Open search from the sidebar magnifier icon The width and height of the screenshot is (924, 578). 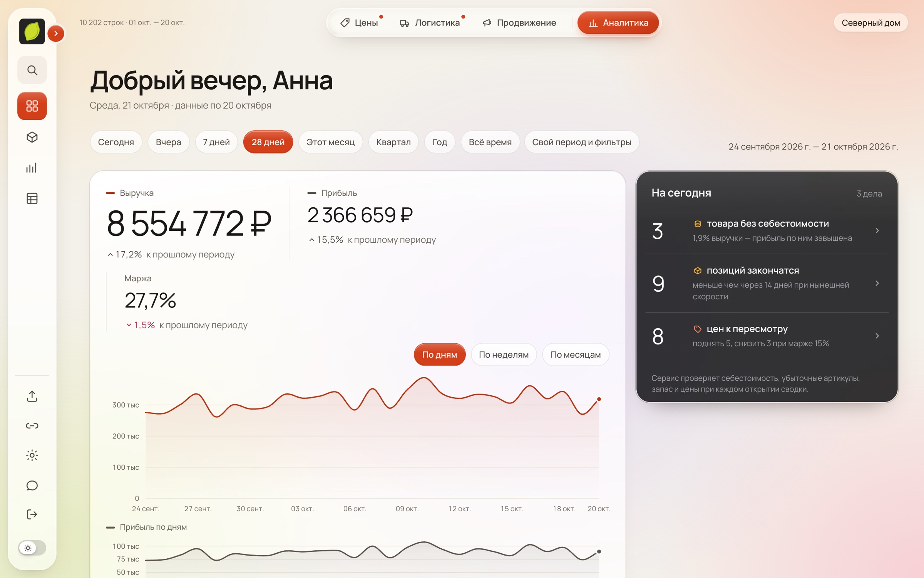(32, 70)
